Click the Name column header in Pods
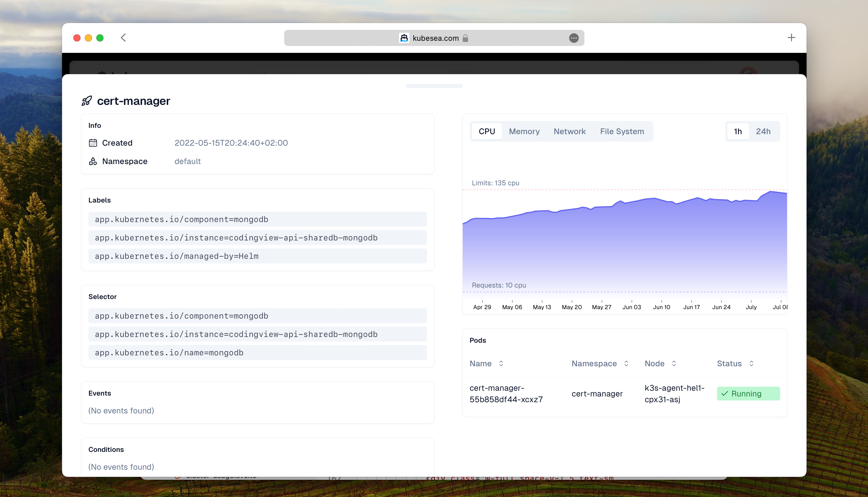The height and width of the screenshot is (497, 868). (480, 363)
